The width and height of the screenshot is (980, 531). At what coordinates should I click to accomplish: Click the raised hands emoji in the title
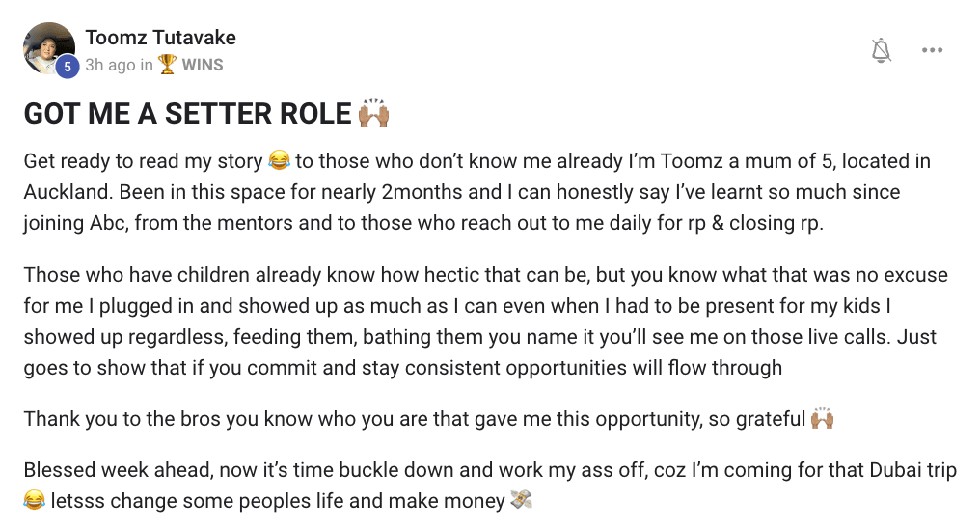pos(373,113)
